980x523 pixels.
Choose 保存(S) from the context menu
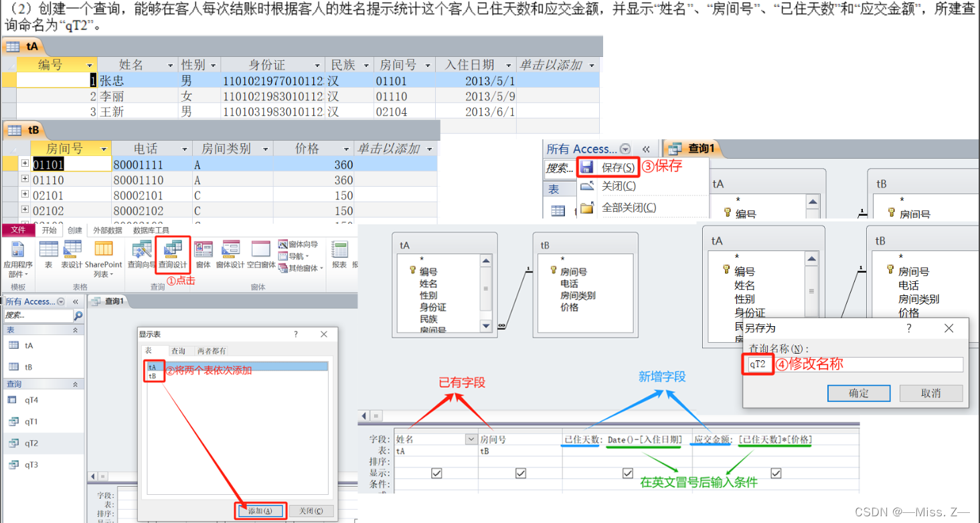coord(608,167)
